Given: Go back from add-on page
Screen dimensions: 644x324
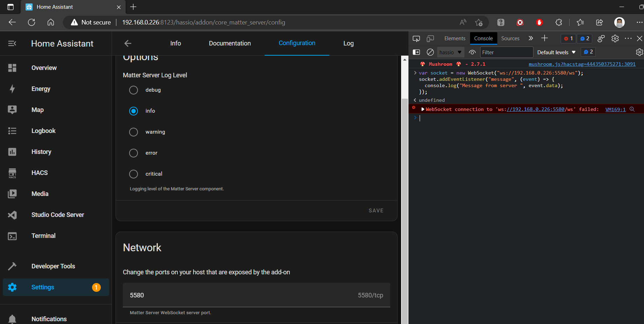Looking at the screenshot, I should click(x=128, y=43).
